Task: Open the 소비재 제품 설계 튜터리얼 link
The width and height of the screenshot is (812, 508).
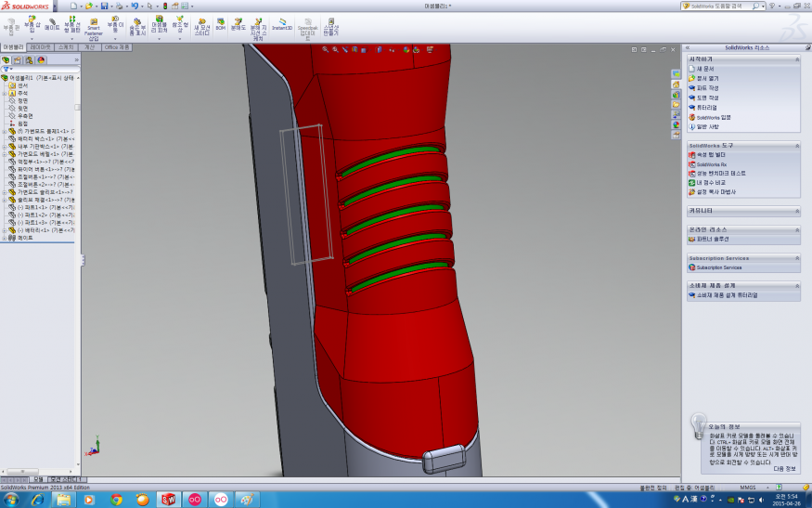Action: pyautogui.click(x=727, y=295)
